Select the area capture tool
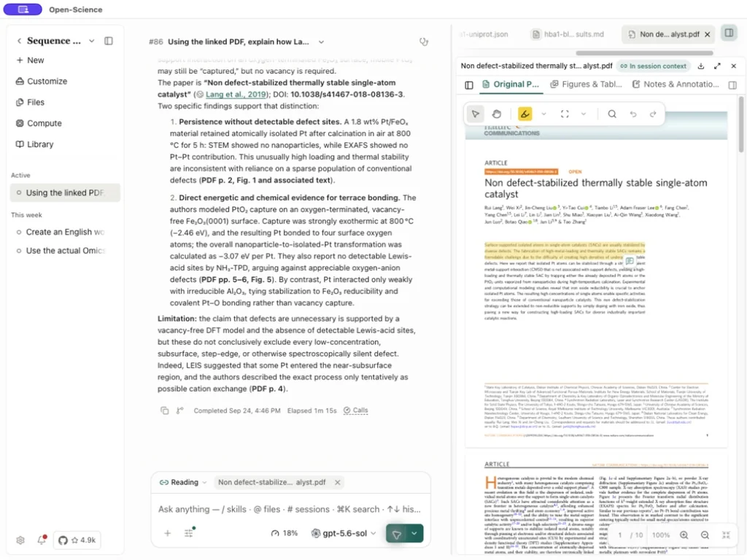This screenshot has width=747, height=560. pyautogui.click(x=565, y=114)
